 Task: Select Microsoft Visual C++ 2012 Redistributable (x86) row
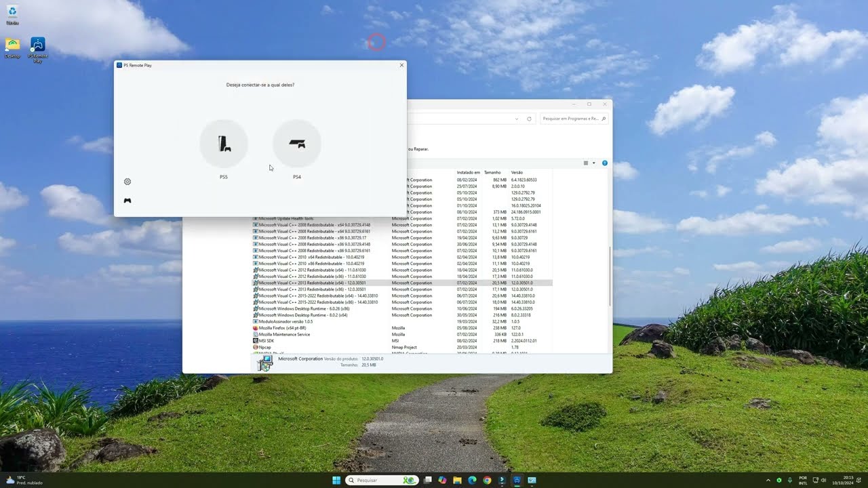[402, 277]
